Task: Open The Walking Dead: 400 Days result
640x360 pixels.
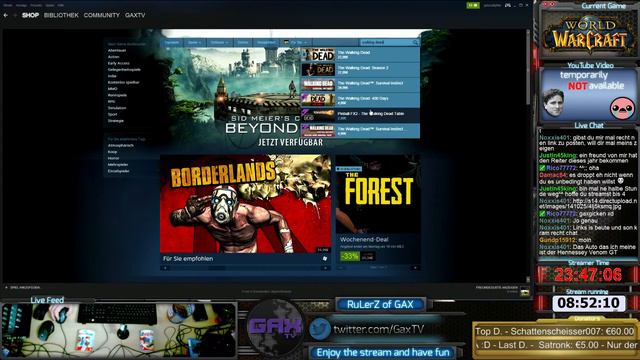Action: pos(360,100)
